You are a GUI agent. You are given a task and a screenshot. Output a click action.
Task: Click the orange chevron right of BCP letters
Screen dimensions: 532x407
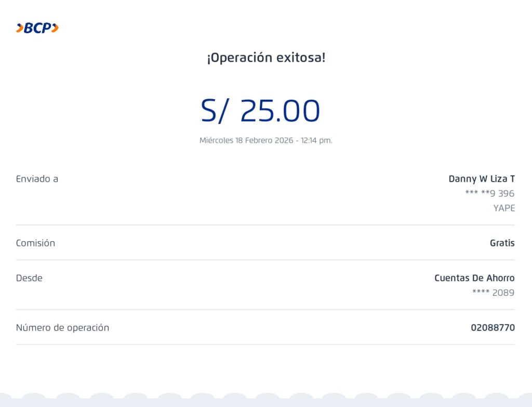click(55, 28)
